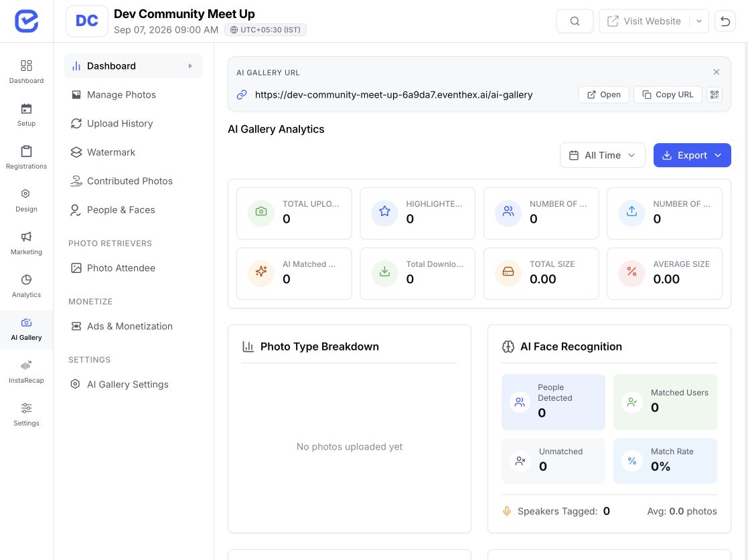Viewport: 748px width, 560px height.
Task: Expand the Visit Website dropdown arrow
Action: coord(699,21)
